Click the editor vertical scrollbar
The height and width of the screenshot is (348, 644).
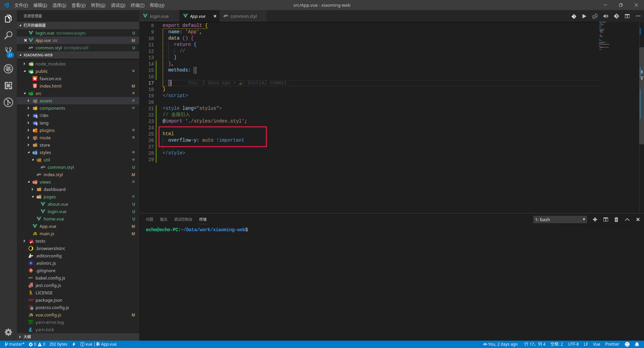point(642,96)
